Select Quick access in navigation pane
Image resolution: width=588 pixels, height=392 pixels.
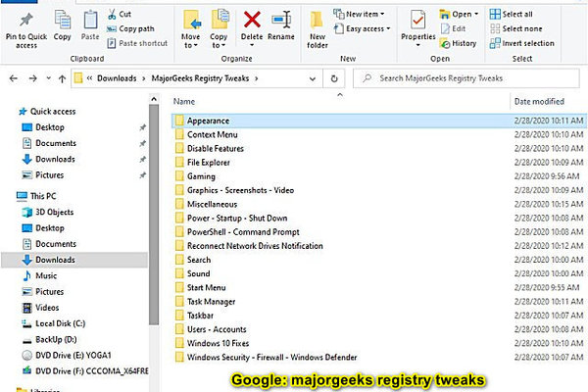pyautogui.click(x=47, y=112)
